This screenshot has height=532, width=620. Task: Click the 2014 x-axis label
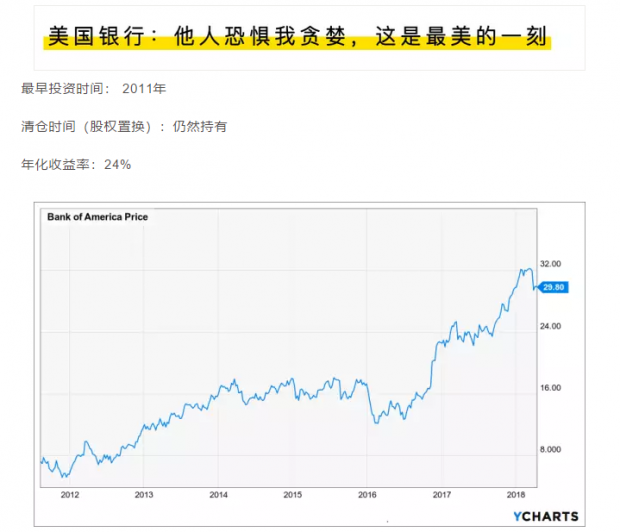(x=218, y=494)
